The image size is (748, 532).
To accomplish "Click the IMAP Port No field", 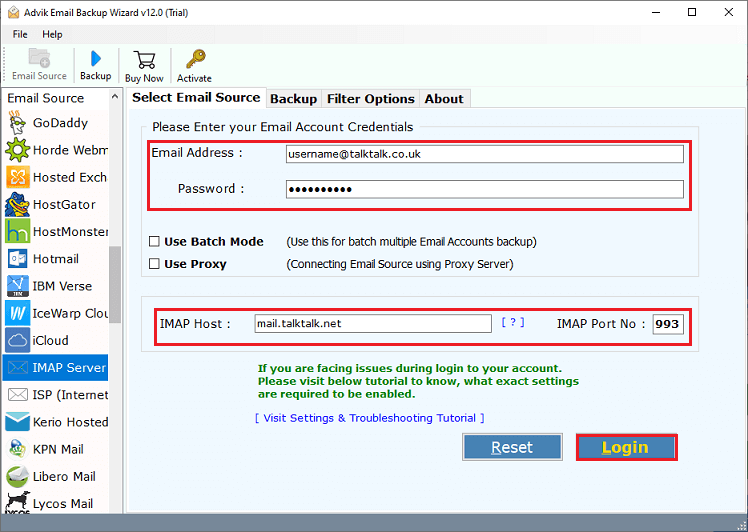I will click(x=668, y=324).
